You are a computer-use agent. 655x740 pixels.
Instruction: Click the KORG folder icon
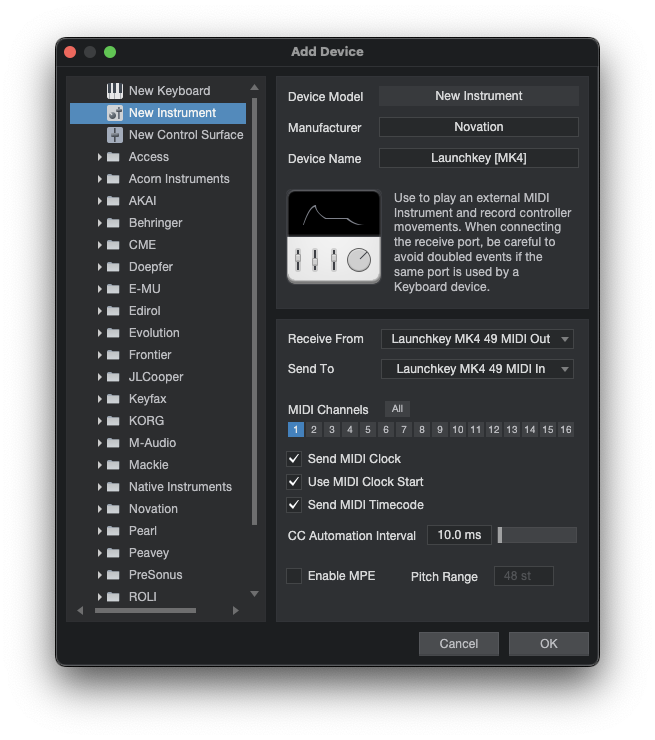point(113,420)
